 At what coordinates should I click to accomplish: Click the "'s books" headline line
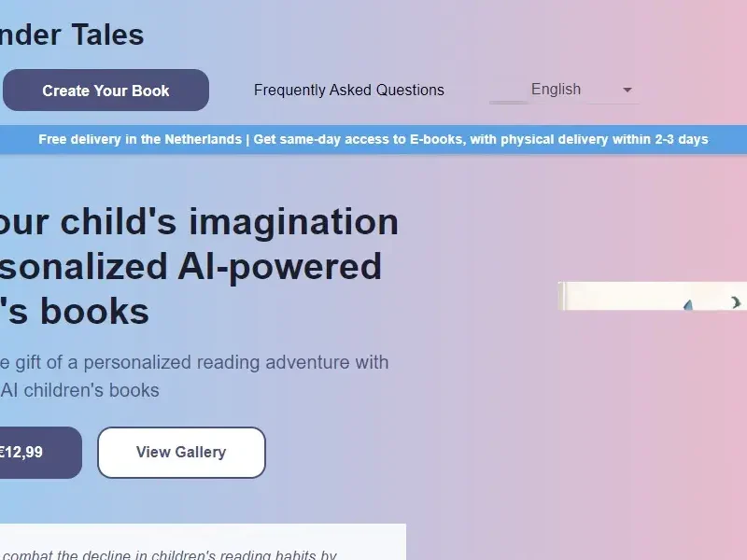pyautogui.click(x=75, y=311)
